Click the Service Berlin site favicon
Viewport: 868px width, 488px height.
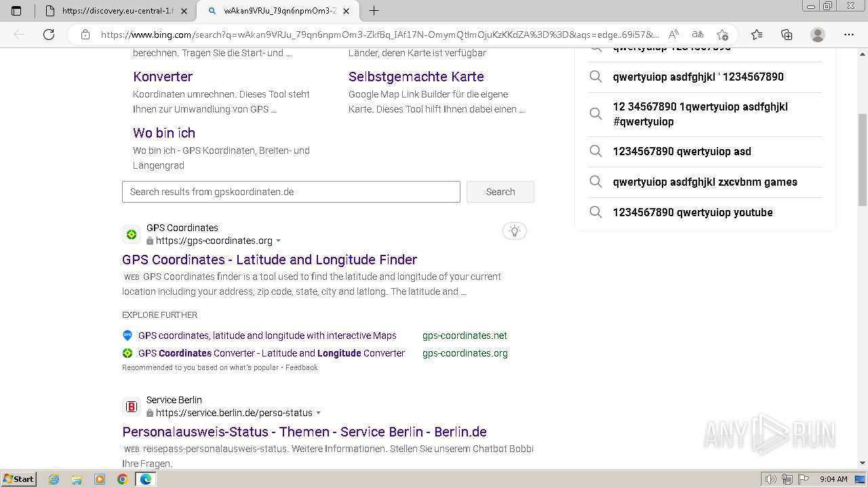coord(132,407)
